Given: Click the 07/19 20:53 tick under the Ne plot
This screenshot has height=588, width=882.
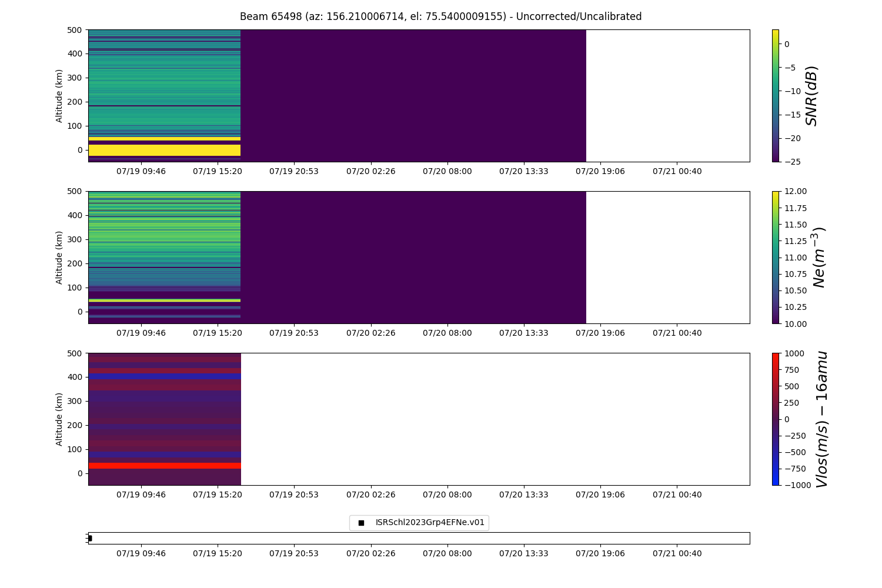Looking at the screenshot, I should coord(294,333).
